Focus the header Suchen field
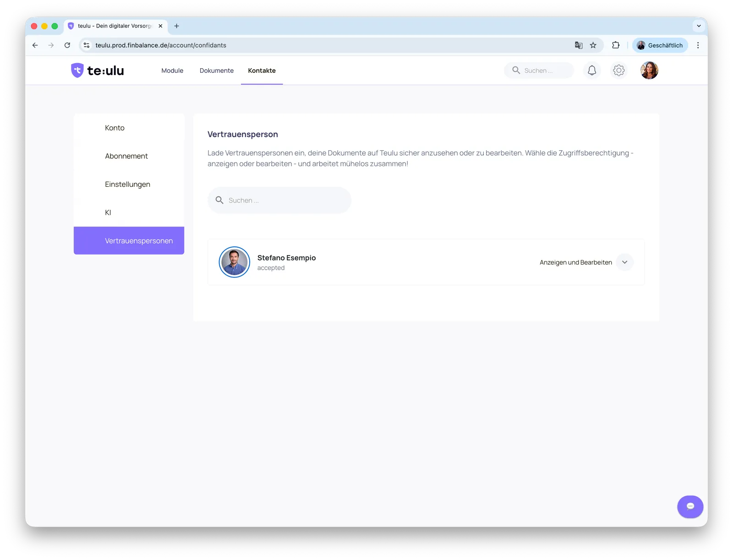 pyautogui.click(x=539, y=71)
